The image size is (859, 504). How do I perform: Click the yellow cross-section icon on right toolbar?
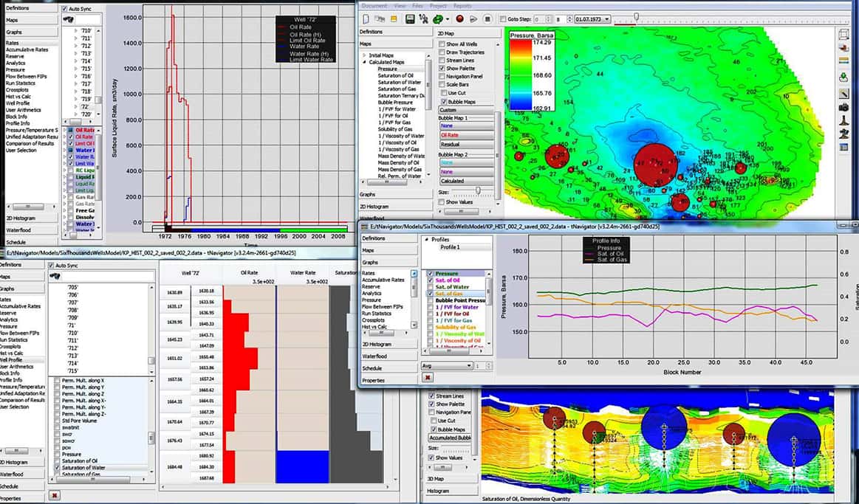point(843,62)
